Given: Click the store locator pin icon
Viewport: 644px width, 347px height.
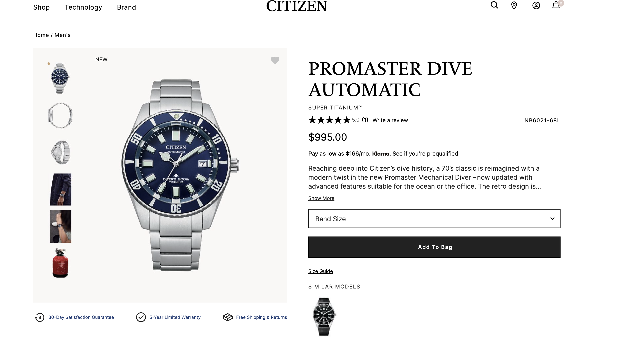Looking at the screenshot, I should [514, 5].
